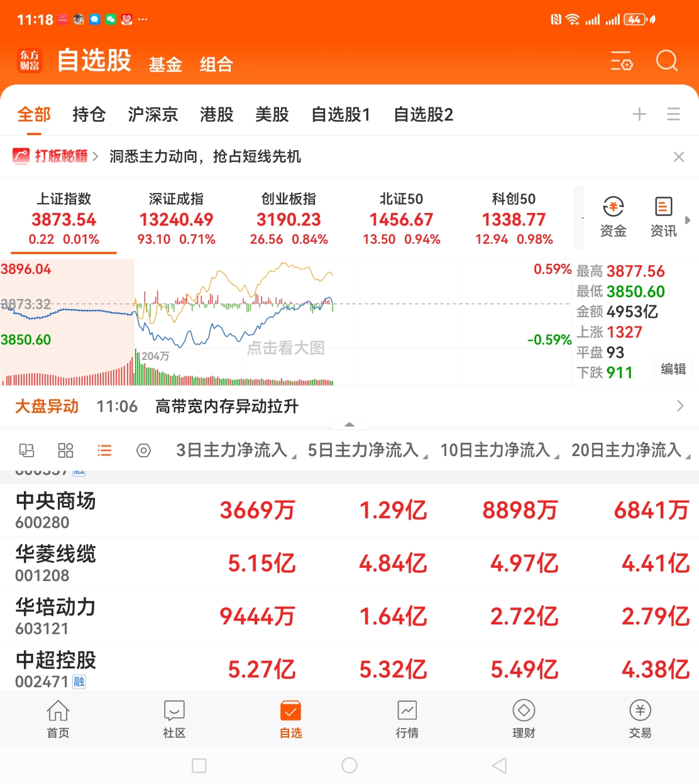Switch to the 沪深京 tab
The image size is (699, 784).
[x=153, y=114]
